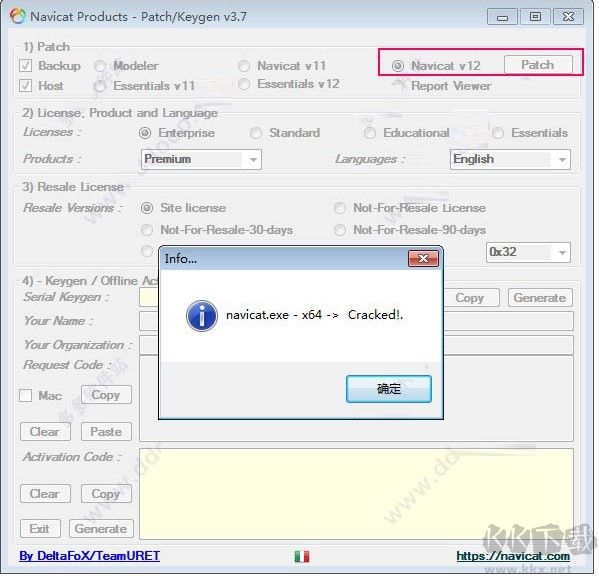Click the 'Info...' dialog title
The width and height of the screenshot is (599, 576).
point(181,259)
